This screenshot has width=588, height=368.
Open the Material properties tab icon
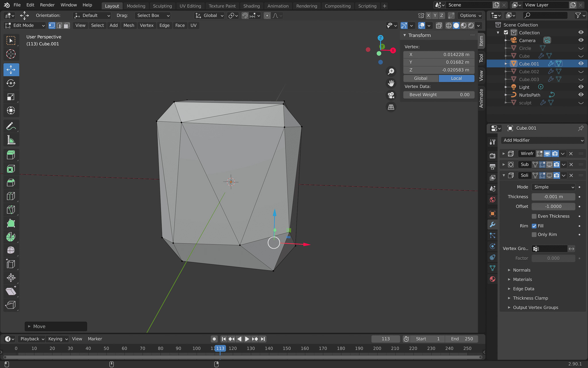tap(493, 279)
